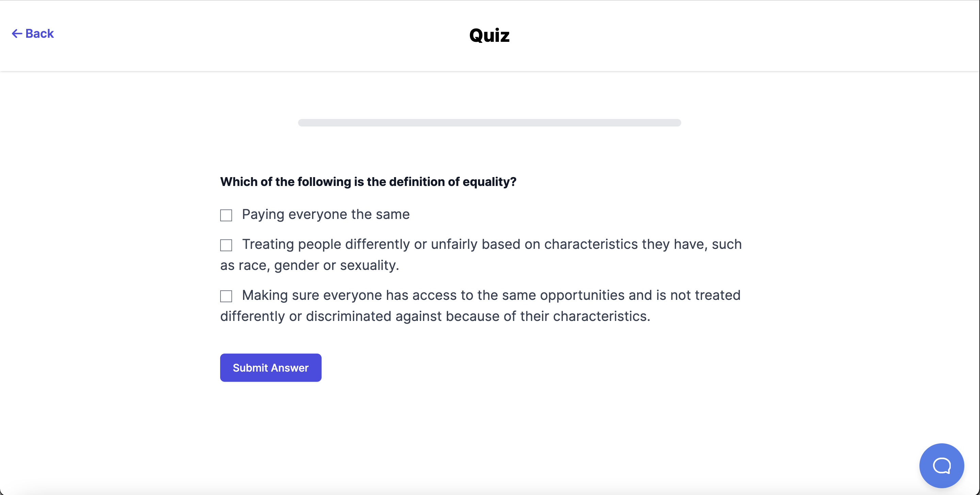Select the "Making sure everyone has access" checkbox
Screen dimensions: 980x495
pyautogui.click(x=226, y=296)
